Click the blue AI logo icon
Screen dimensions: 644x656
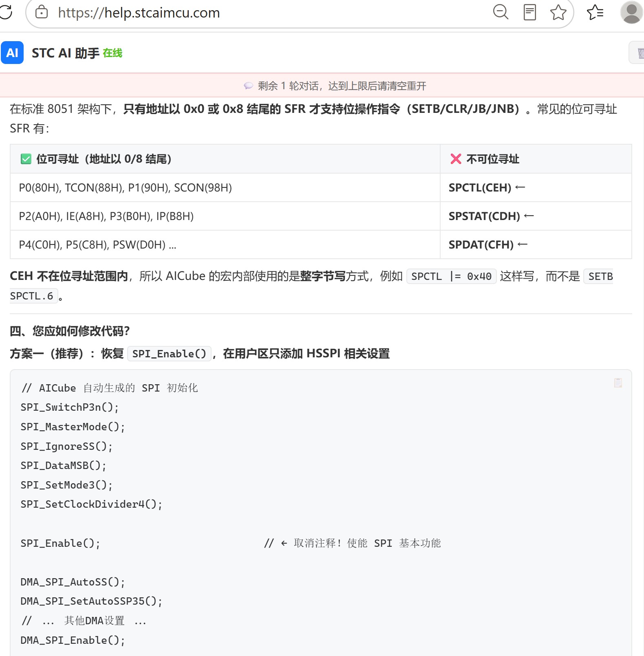tap(12, 53)
